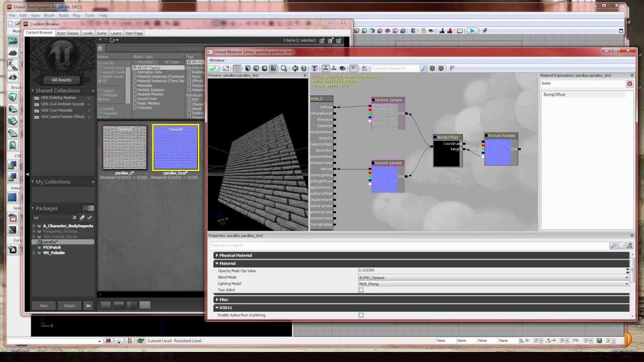The width and height of the screenshot is (644, 362).
Task: Check Textures filter
Action: [135, 108]
